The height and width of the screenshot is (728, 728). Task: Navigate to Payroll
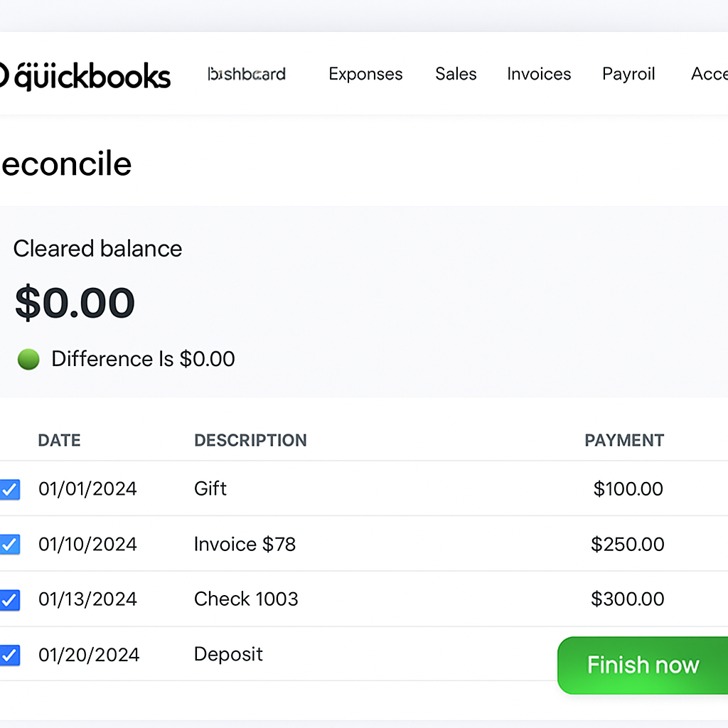[x=628, y=74]
